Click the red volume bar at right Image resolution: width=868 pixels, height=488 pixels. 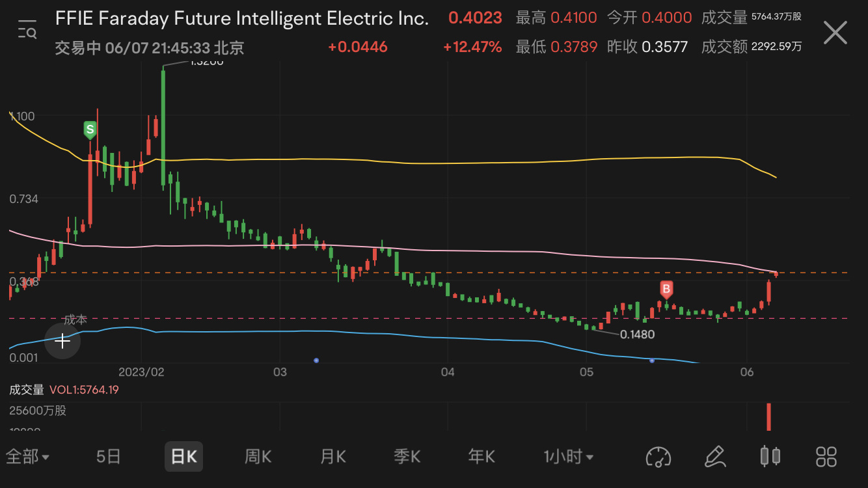point(769,417)
